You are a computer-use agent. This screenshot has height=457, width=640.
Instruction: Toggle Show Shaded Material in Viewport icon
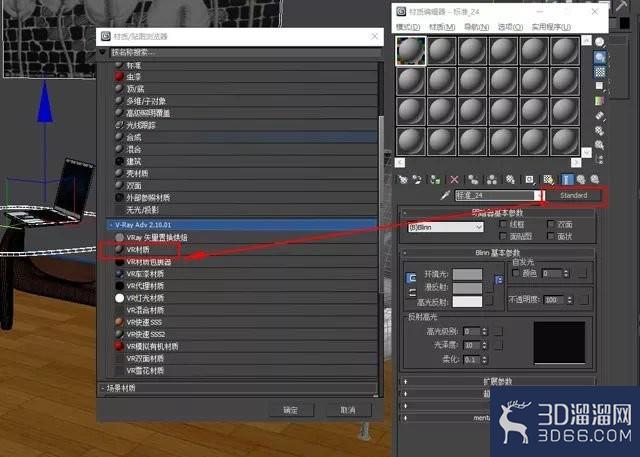click(x=548, y=179)
